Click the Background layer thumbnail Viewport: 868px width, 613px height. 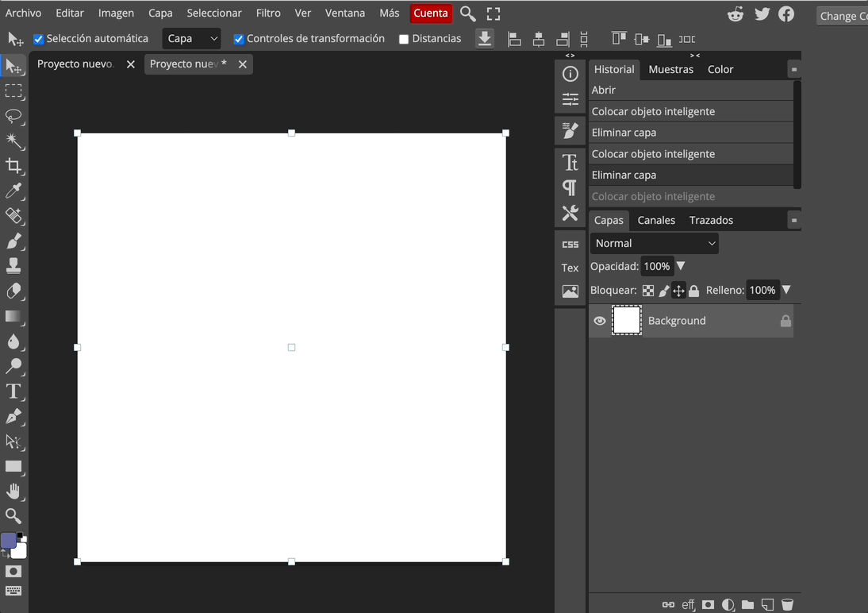click(626, 320)
